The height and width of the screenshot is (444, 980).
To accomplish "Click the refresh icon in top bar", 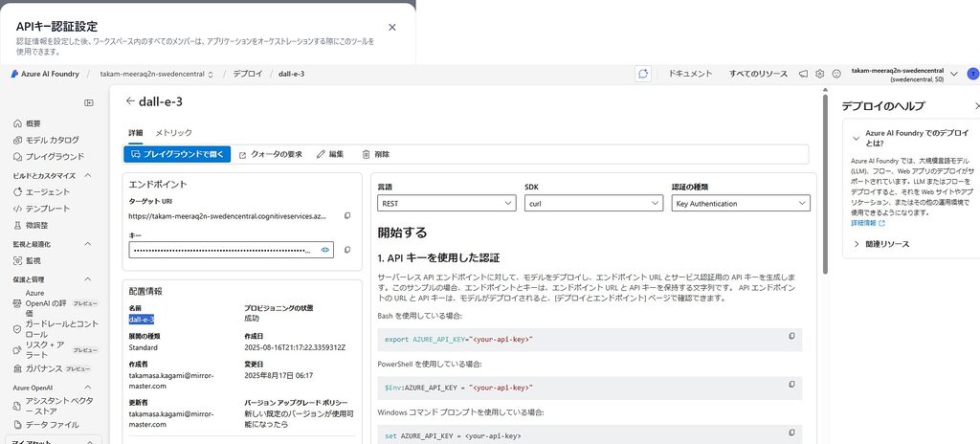I will tap(643, 74).
